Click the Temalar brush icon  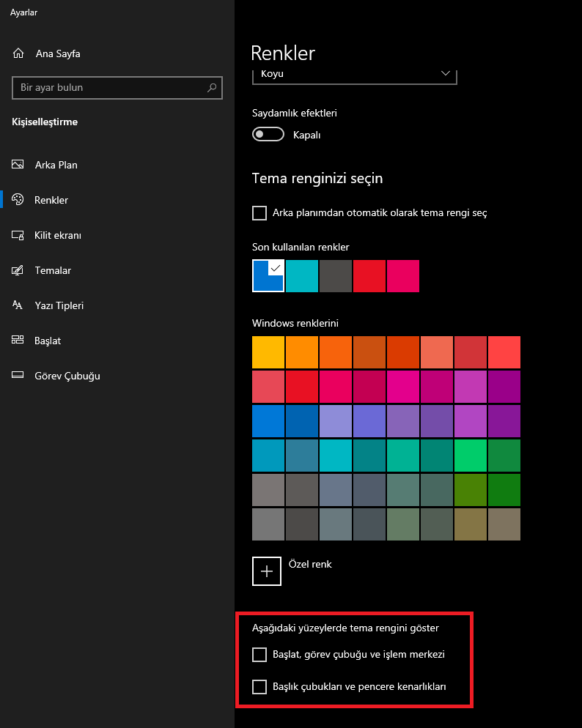[18, 270]
